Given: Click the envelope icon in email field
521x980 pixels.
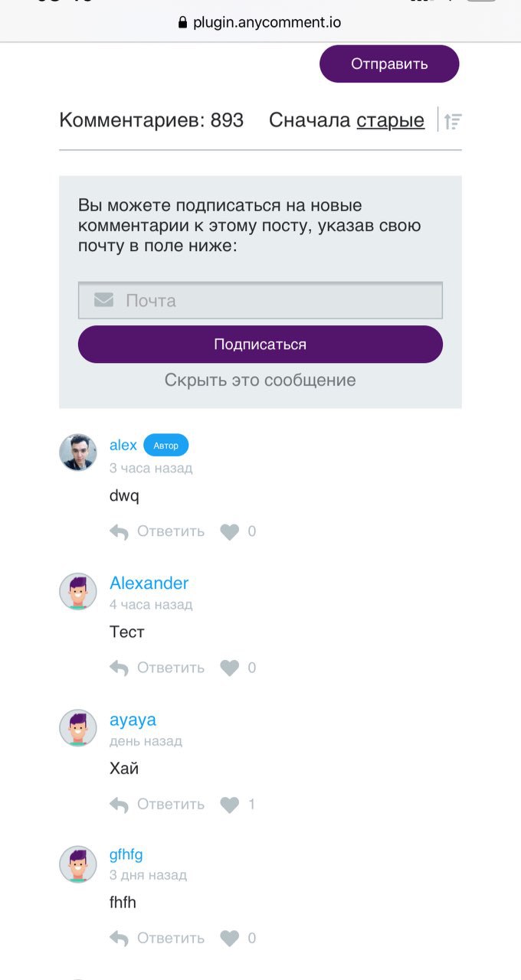Looking at the screenshot, I should pyautogui.click(x=103, y=300).
